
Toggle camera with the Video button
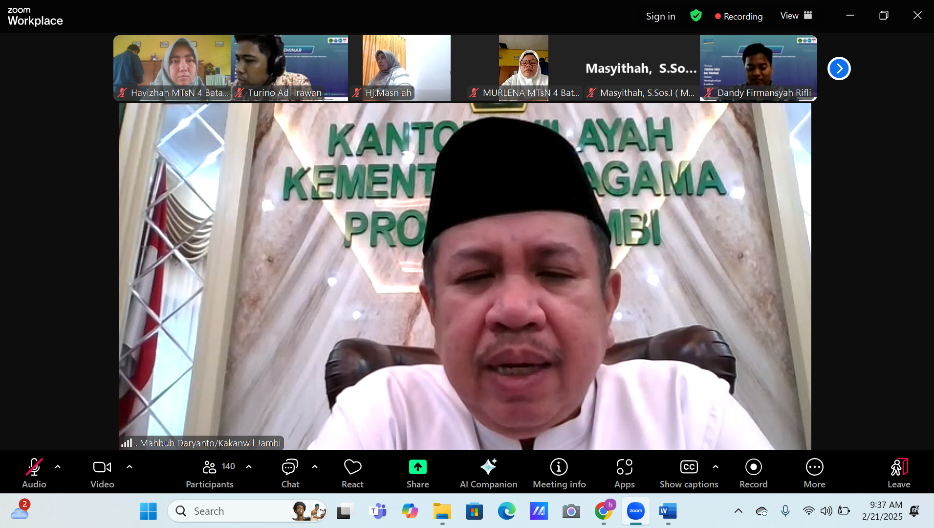[x=102, y=473]
